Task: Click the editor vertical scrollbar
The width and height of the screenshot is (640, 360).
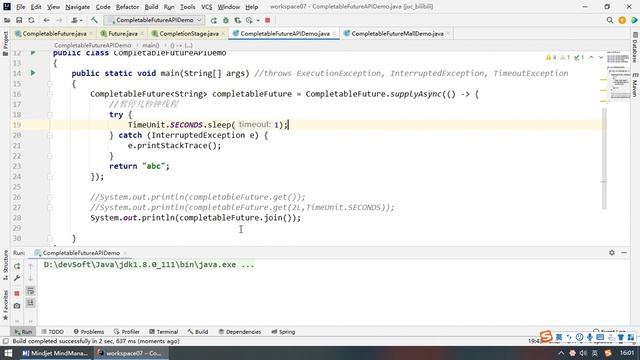Action: (x=604, y=159)
